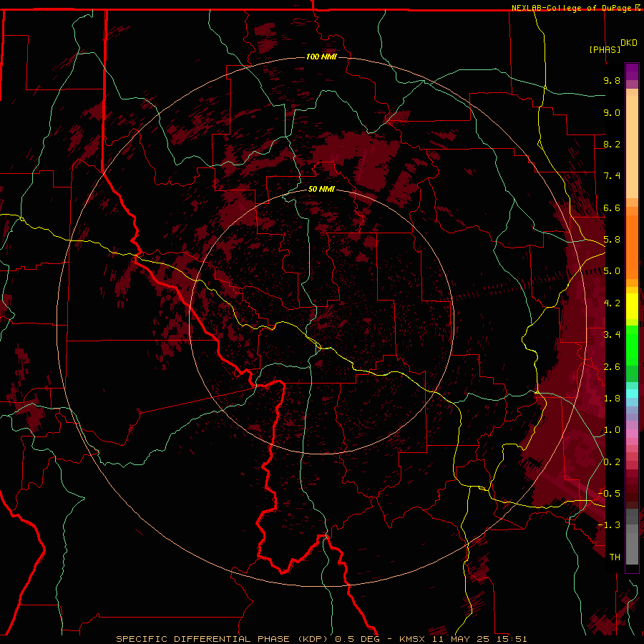This screenshot has height=644, width=644.
Task: Click the orange color band in legend
Action: point(632,247)
